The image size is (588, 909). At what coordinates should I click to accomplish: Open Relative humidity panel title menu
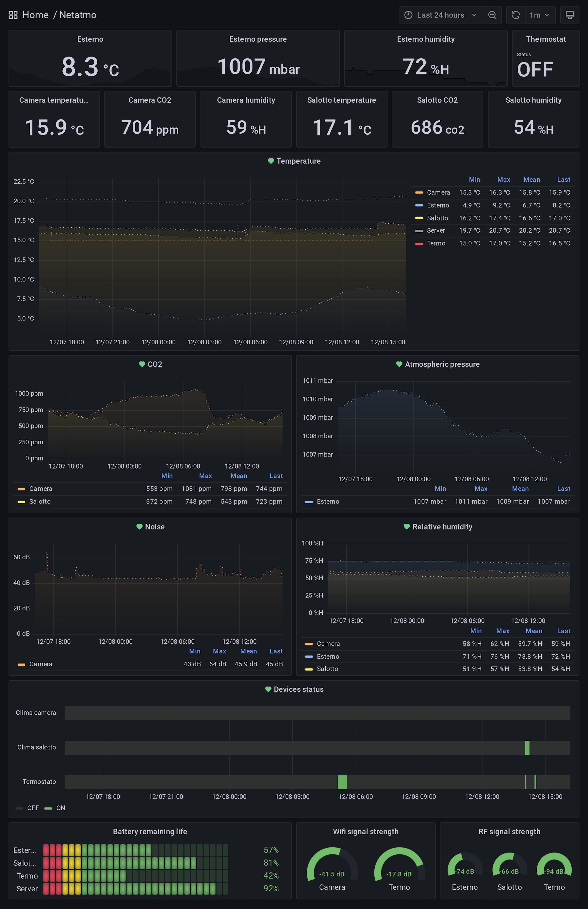pos(442,527)
